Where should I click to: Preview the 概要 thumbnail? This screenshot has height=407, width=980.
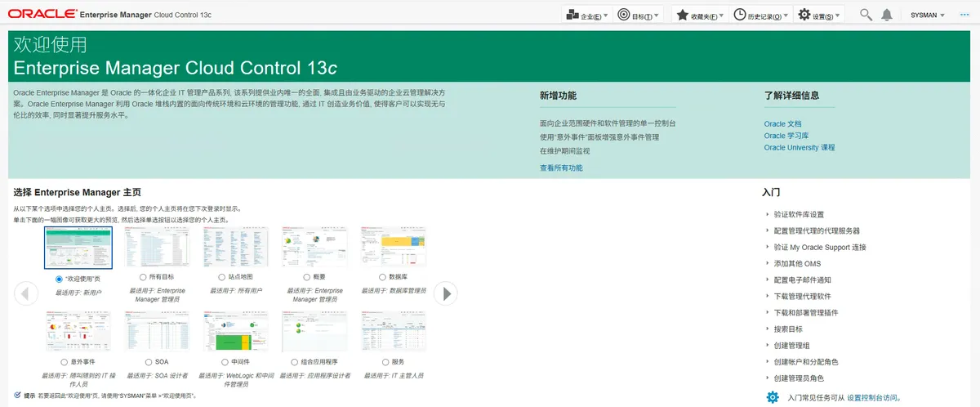(314, 248)
